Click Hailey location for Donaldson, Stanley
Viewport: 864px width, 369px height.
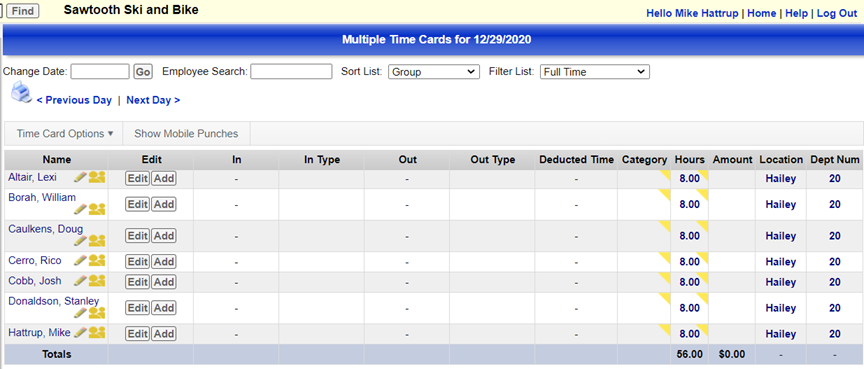click(781, 308)
